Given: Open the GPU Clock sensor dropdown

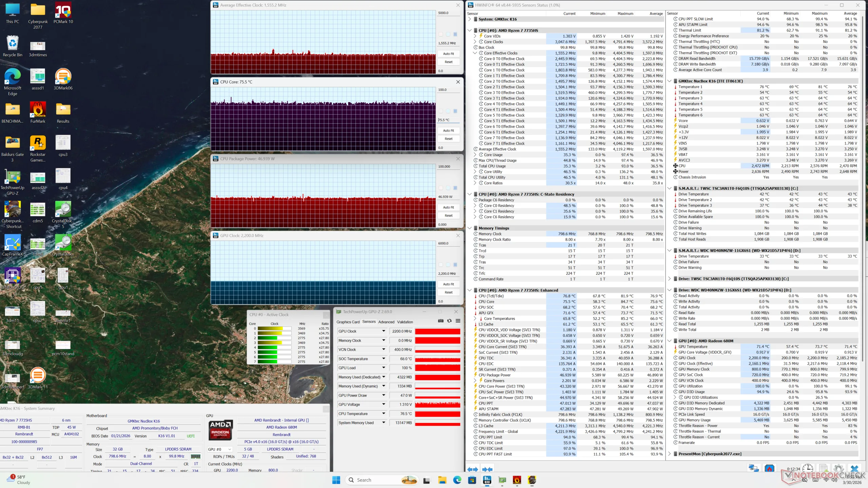Looking at the screenshot, I should 383,331.
